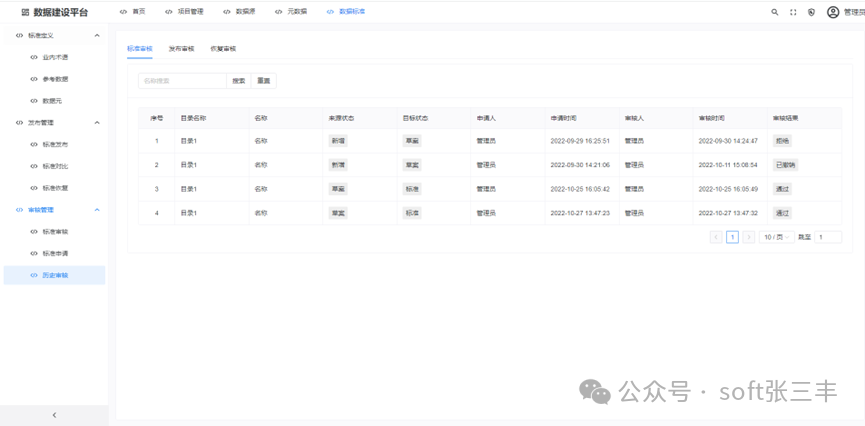Image resolution: width=865 pixels, height=426 pixels.
Task: Click 草案 source tag in row 4
Action: (x=338, y=213)
